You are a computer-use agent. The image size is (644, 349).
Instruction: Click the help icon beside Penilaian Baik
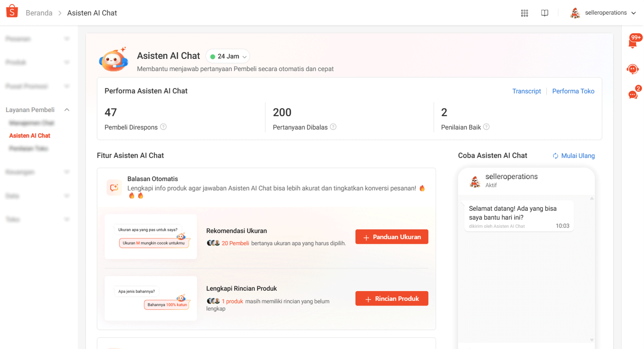(x=486, y=127)
